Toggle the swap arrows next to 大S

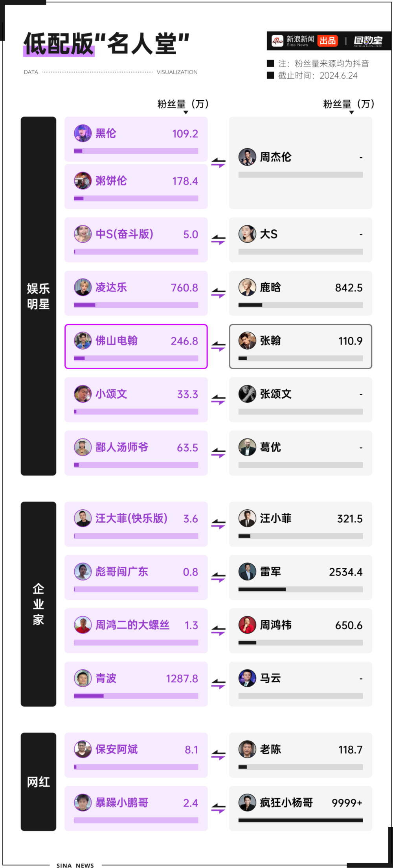(x=218, y=240)
